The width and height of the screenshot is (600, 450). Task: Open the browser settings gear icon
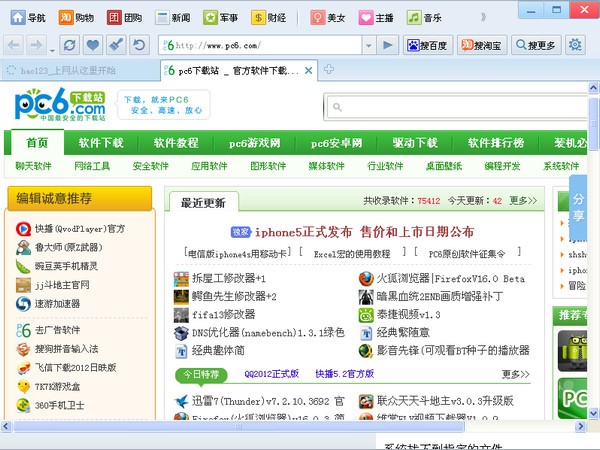575,46
